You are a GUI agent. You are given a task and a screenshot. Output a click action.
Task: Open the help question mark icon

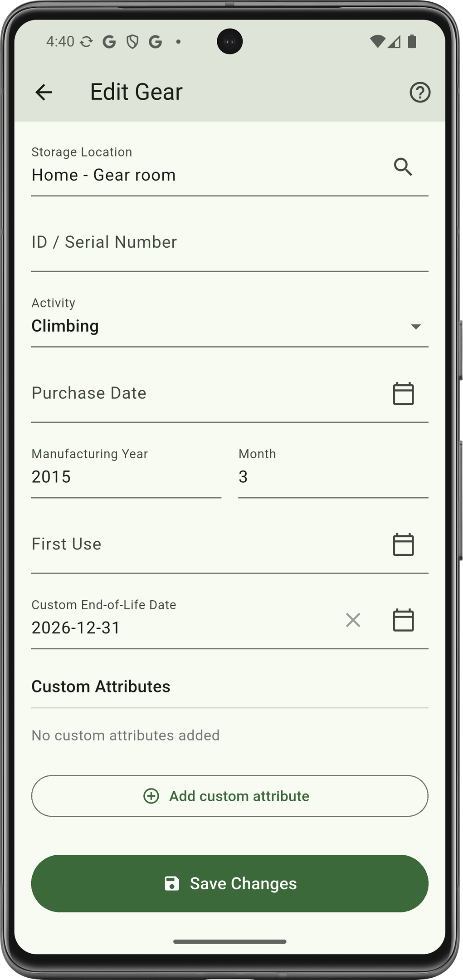tap(420, 93)
